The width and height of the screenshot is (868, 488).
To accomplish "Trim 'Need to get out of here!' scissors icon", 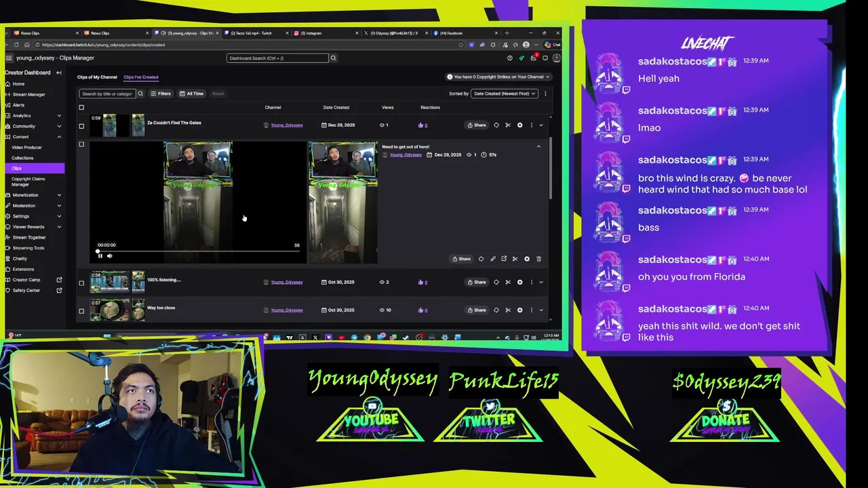I will coord(515,259).
